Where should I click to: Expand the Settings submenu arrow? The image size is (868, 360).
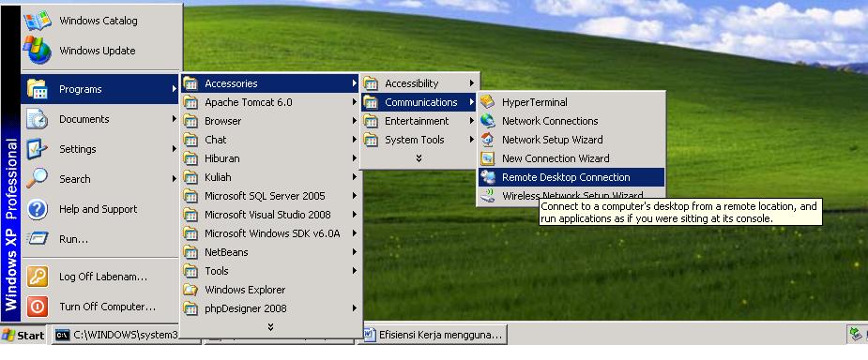click(x=174, y=149)
